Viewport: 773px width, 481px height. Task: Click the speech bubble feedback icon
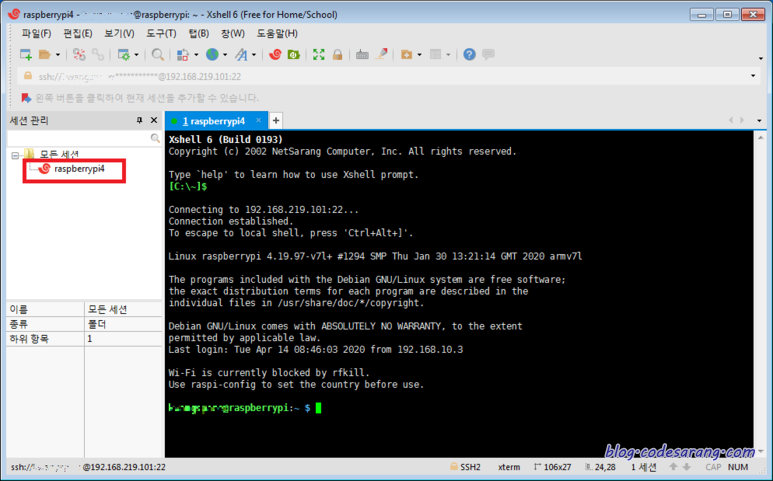[488, 54]
